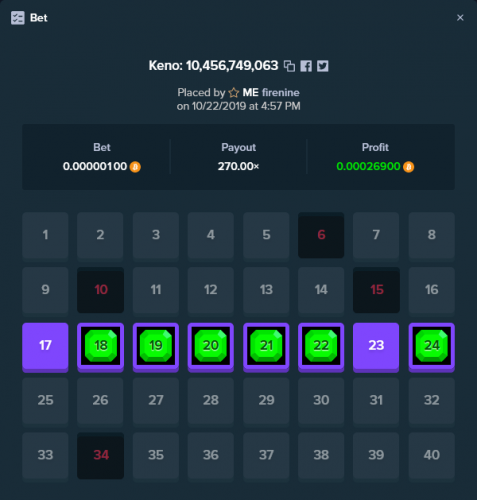Share bet via Twitter icon
Screen dimensions: 477x500
(x=322, y=66)
